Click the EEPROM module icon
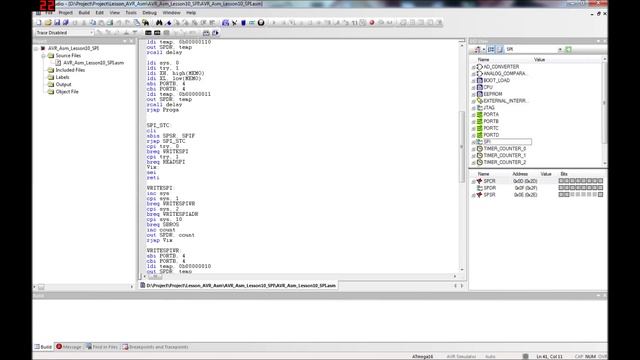 pyautogui.click(x=480, y=94)
